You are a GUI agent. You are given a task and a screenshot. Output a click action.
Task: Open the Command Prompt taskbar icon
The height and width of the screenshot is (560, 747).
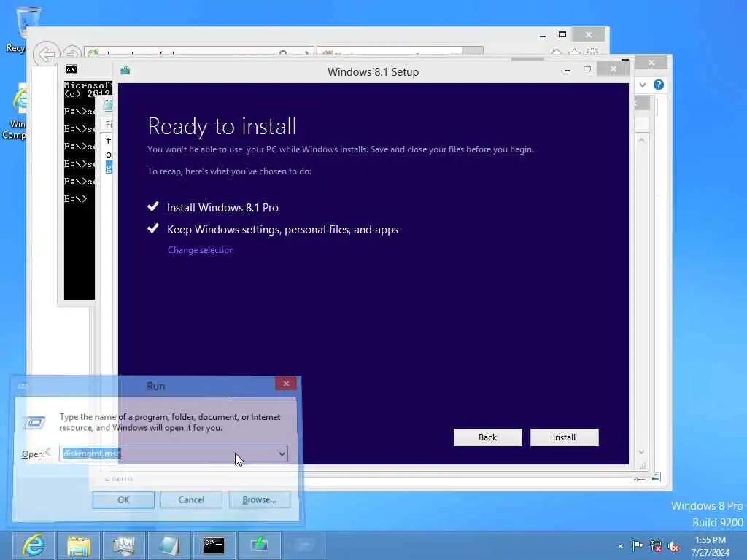click(214, 545)
